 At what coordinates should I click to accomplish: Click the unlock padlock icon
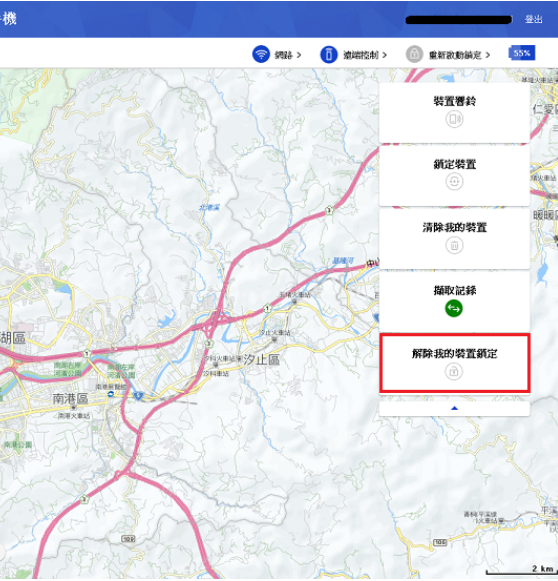pos(454,371)
